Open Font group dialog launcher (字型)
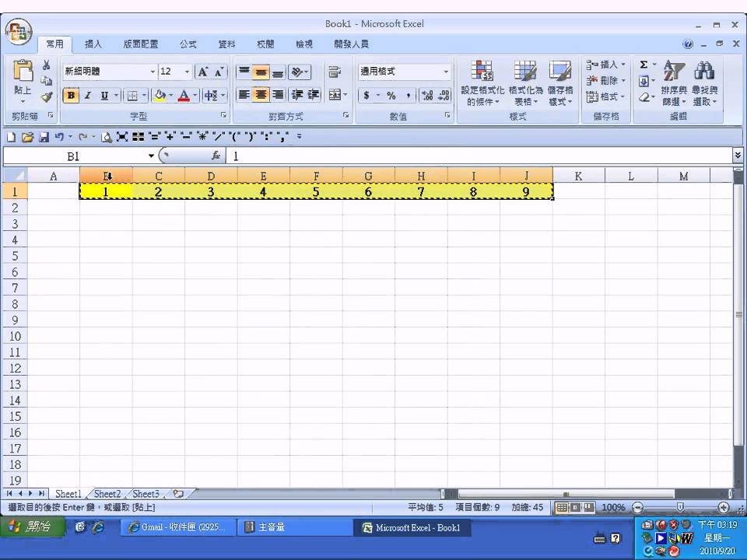The height and width of the screenshot is (560, 747). click(223, 115)
